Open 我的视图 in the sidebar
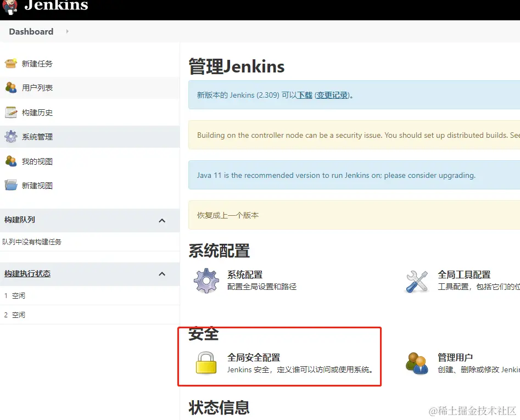Screen dimensions: 520x420 (x=37, y=161)
